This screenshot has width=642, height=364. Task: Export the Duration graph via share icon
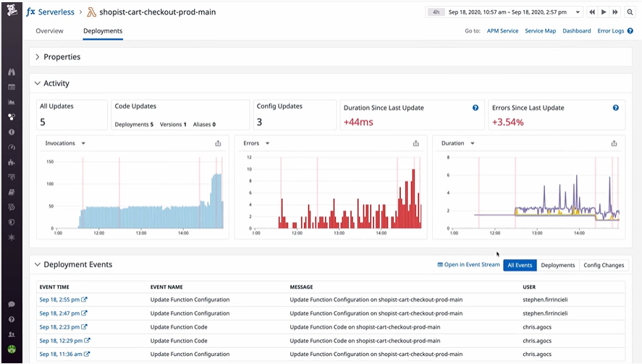(x=614, y=143)
